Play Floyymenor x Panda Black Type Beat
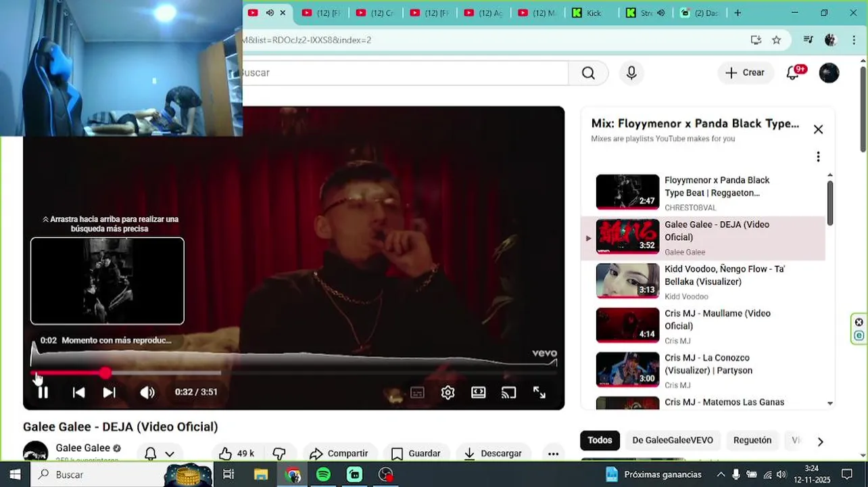This screenshot has width=868, height=487. 703,193
